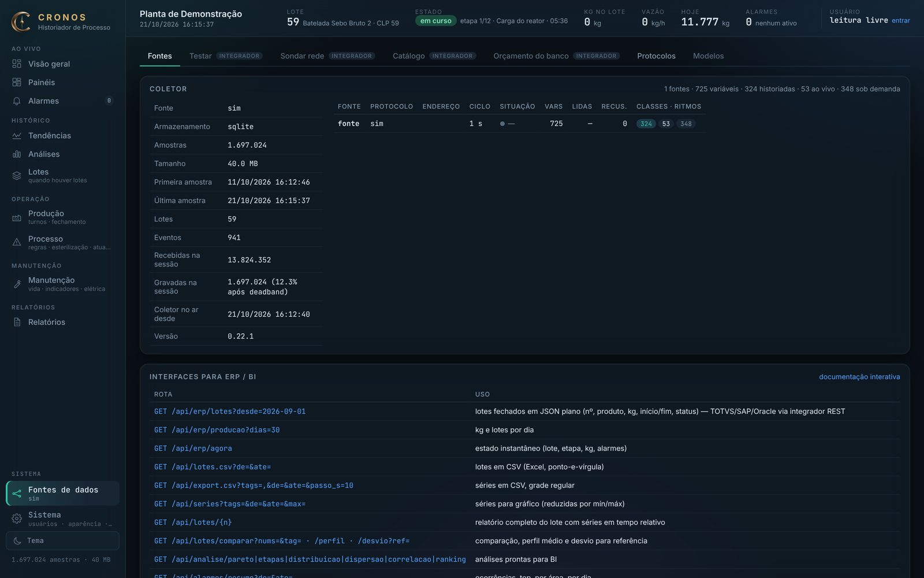Click the 324 historiadas class badge
This screenshot has width=924, height=578.
[x=646, y=124]
